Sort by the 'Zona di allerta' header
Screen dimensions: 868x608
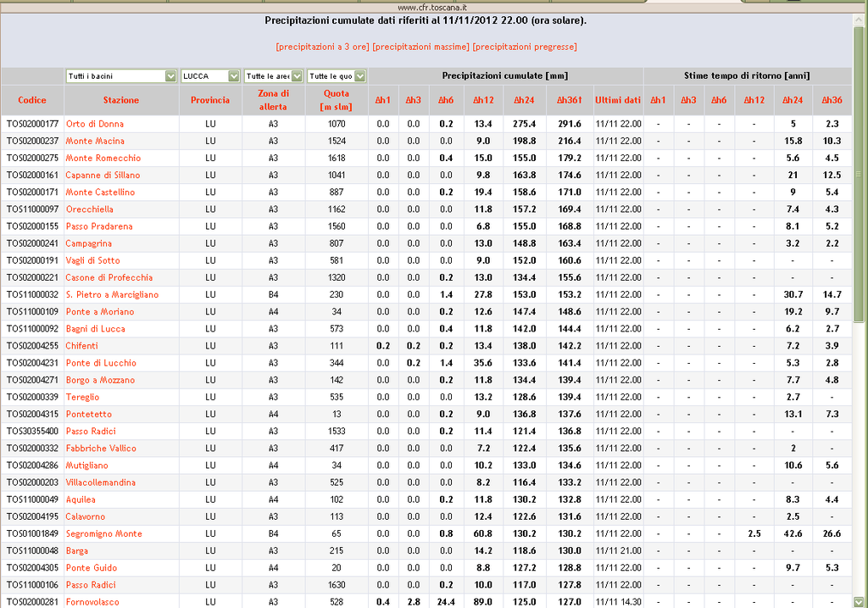tap(273, 100)
